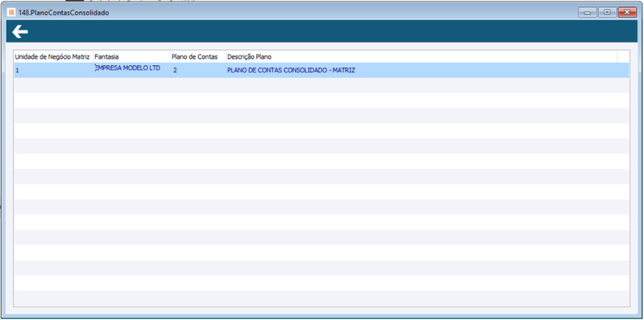Screen dimensions: 644x320
Task: Click the application icon in the title bar
Action: click(x=11, y=12)
